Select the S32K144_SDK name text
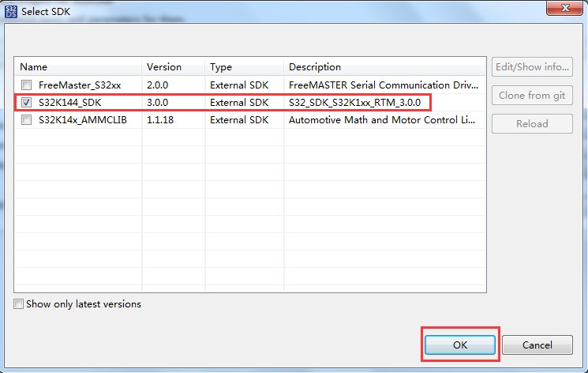The width and height of the screenshot is (588, 373). tap(69, 103)
